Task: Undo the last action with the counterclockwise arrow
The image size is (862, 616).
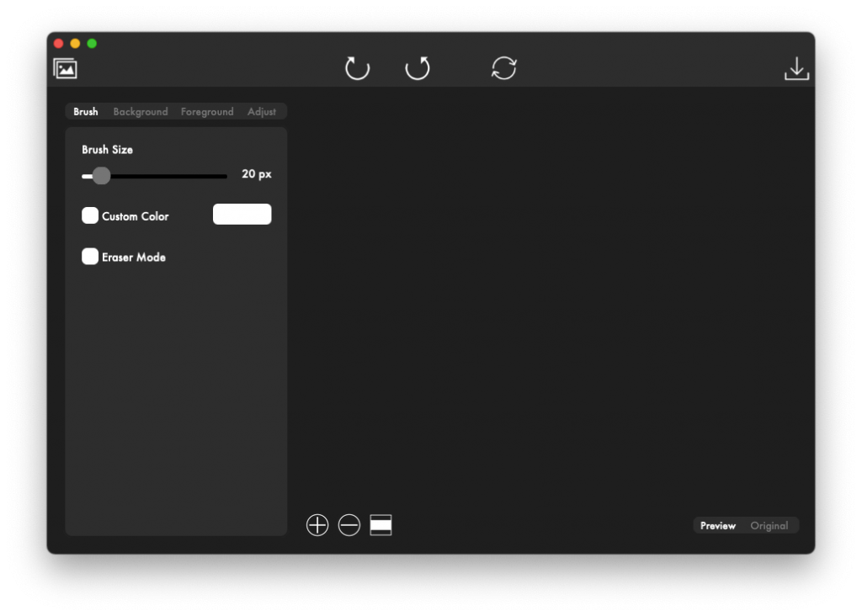Action: [x=357, y=68]
